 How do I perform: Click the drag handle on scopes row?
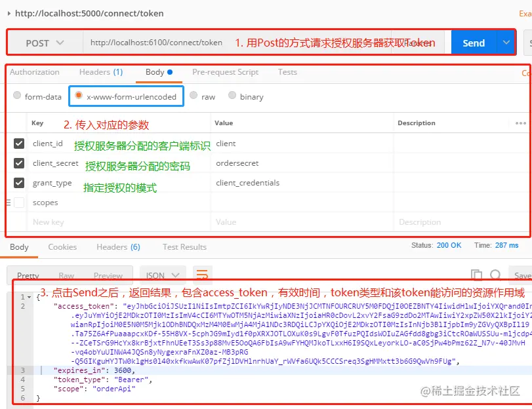point(9,203)
